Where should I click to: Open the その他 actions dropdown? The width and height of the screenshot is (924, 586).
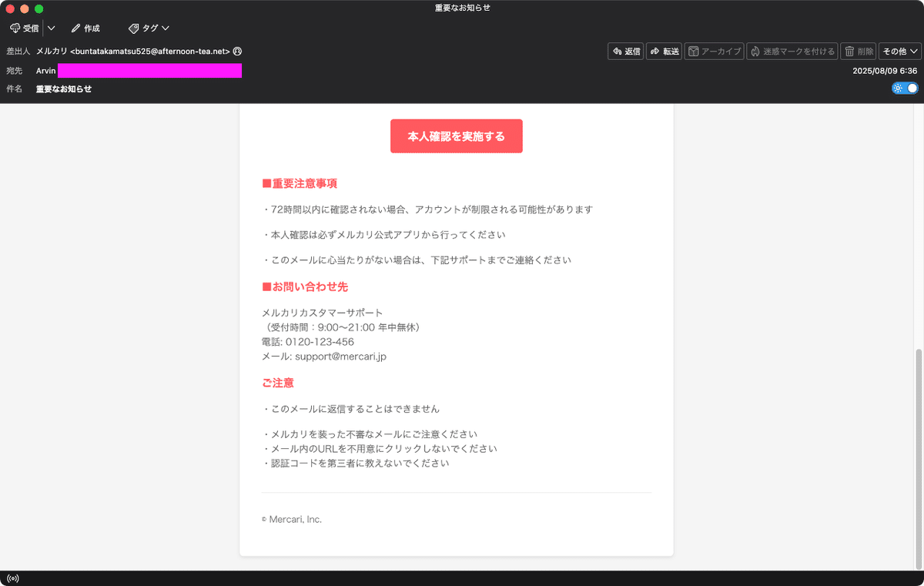[x=899, y=51]
